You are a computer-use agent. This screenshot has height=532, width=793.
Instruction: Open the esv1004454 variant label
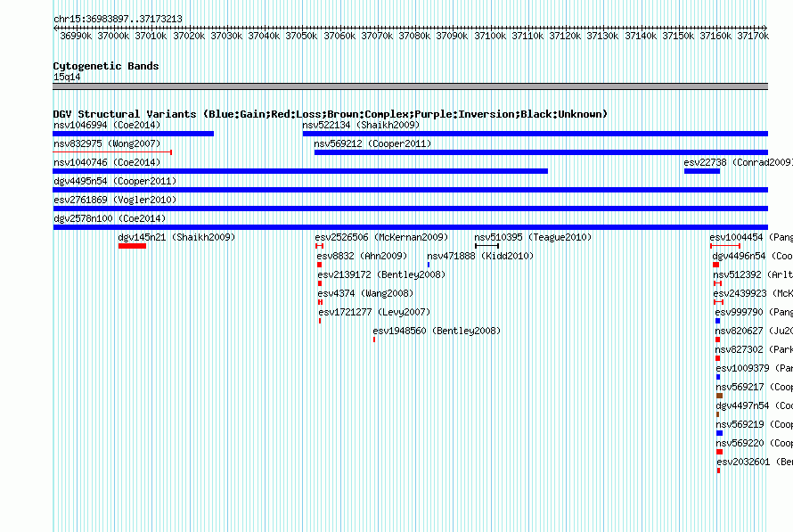coord(751,237)
